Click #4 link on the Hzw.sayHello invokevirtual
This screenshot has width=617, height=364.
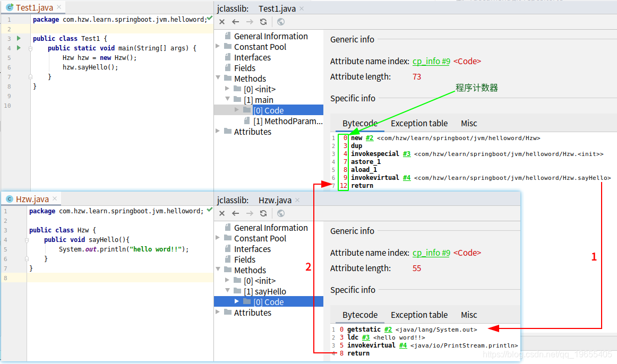tap(407, 178)
